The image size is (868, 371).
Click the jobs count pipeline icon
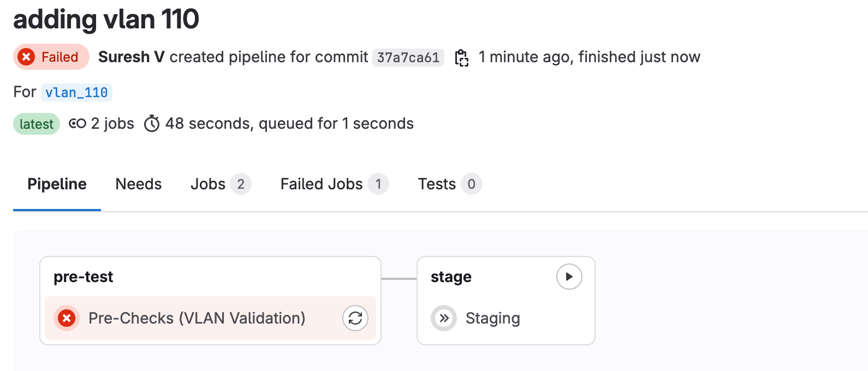78,124
